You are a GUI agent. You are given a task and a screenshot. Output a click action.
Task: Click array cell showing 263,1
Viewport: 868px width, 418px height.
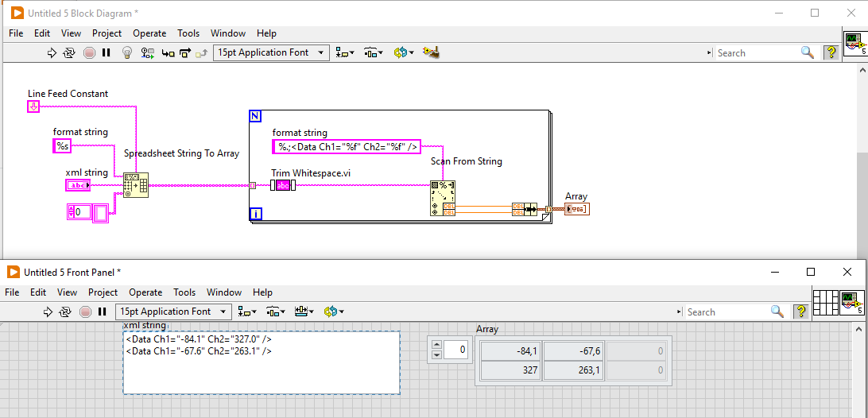574,370
